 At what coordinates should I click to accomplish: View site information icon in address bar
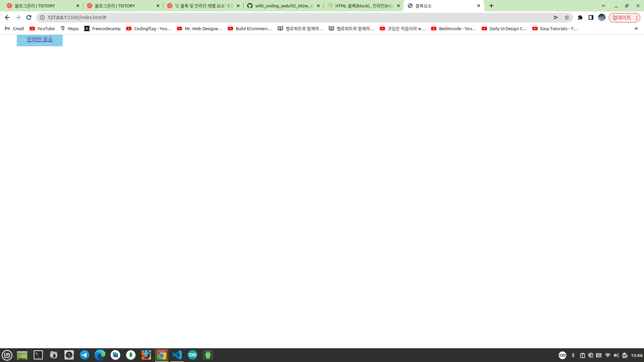click(x=42, y=17)
